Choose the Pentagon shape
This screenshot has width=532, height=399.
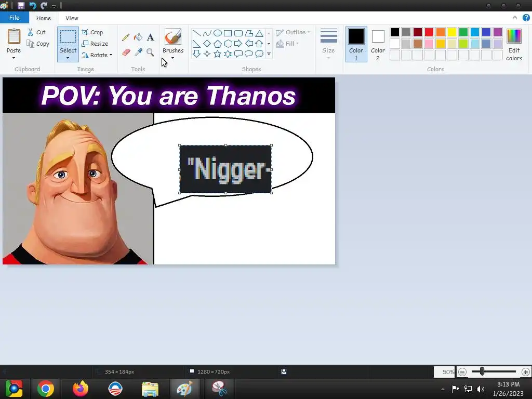click(x=218, y=44)
